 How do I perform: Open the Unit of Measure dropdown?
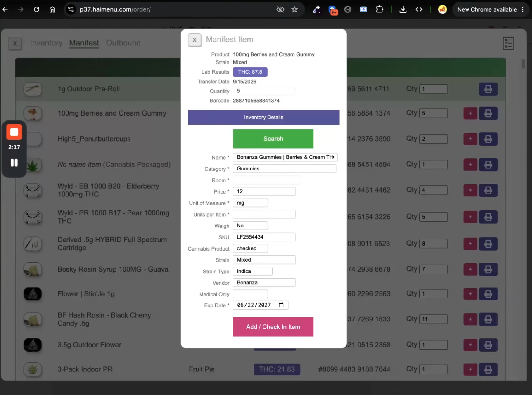250,203
